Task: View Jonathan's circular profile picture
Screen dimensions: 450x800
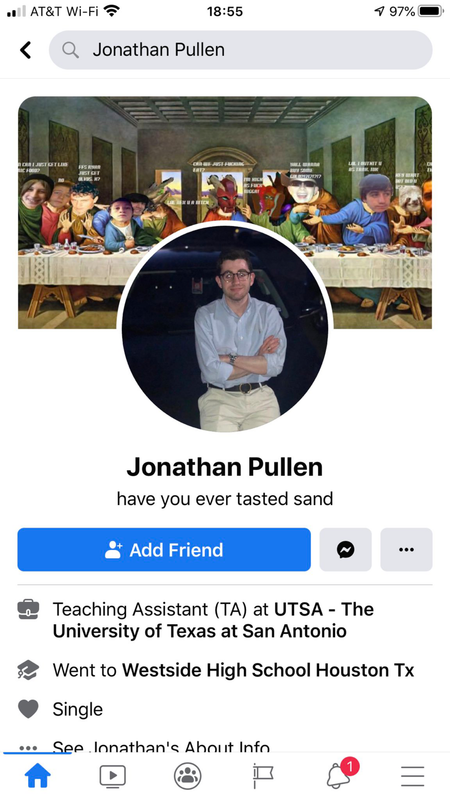Action: (x=225, y=327)
